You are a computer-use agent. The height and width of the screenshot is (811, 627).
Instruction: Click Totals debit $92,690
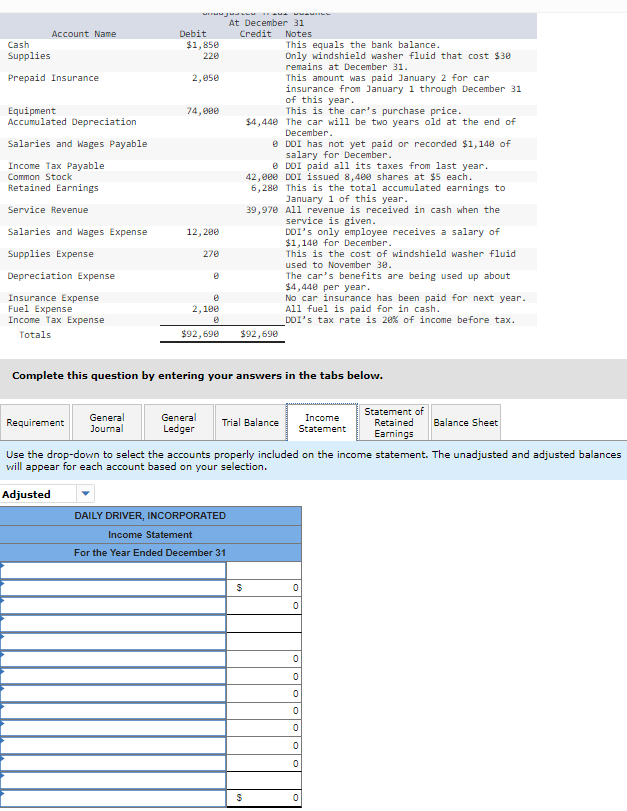(x=200, y=334)
